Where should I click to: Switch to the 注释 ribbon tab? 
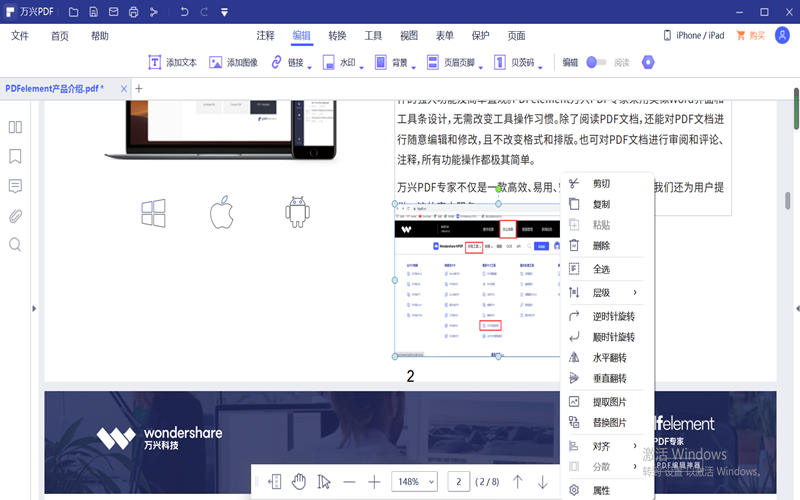(x=265, y=35)
